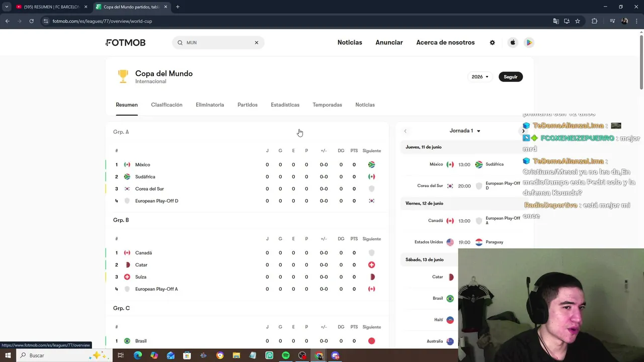Open Chrome profile avatar
The width and height of the screenshot is (644, 362).
(624, 21)
